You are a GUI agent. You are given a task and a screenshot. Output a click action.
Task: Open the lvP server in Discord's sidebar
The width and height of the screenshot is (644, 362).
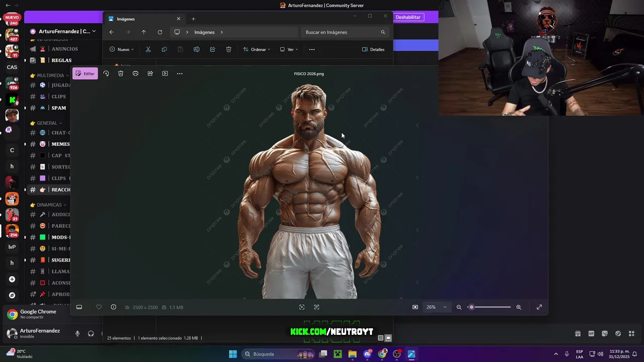[12, 247]
